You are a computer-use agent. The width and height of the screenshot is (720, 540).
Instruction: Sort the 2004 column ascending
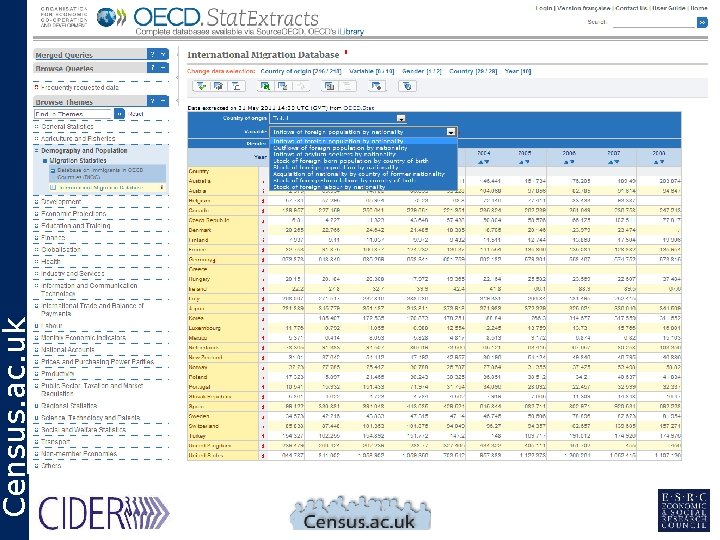[480, 162]
